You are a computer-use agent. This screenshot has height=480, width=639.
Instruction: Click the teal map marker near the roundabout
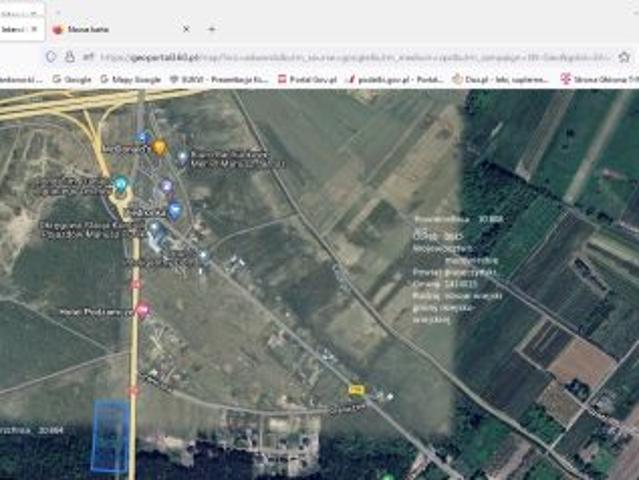(121, 185)
